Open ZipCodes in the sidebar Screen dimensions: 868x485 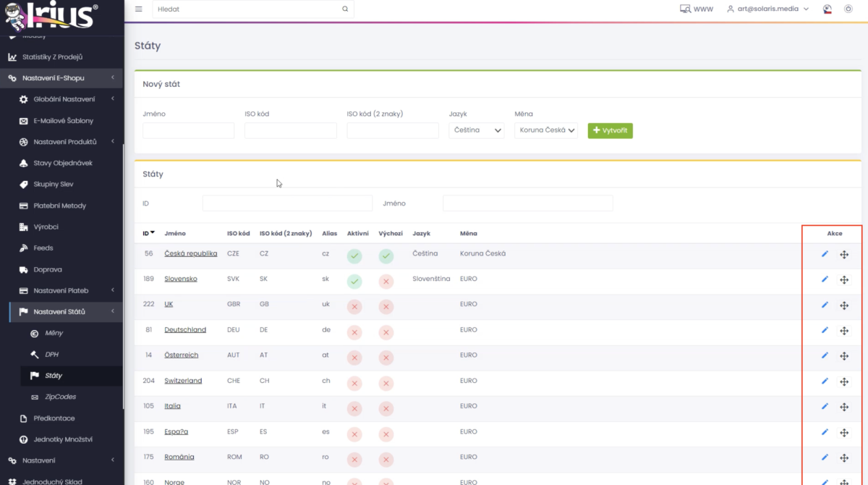point(60,397)
